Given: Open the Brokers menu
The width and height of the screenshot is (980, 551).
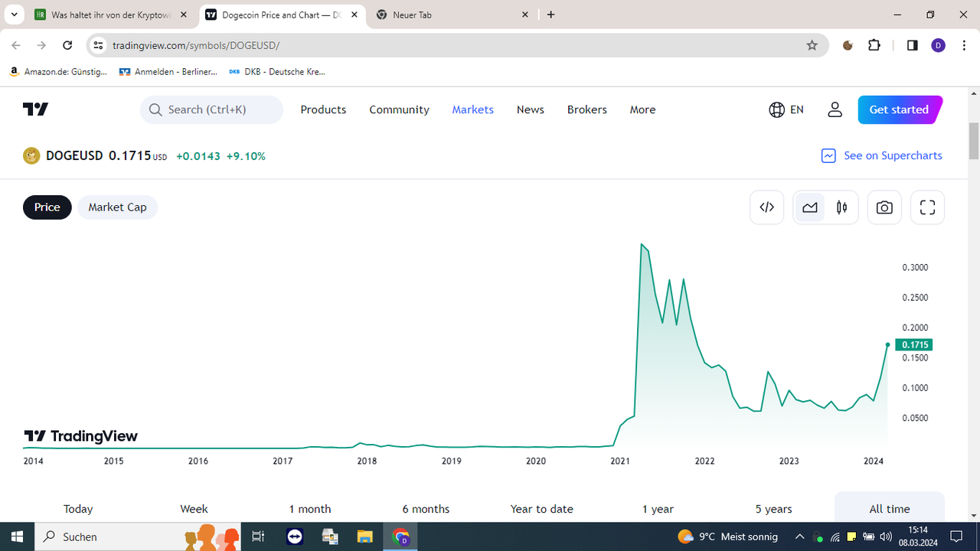Looking at the screenshot, I should [x=587, y=109].
